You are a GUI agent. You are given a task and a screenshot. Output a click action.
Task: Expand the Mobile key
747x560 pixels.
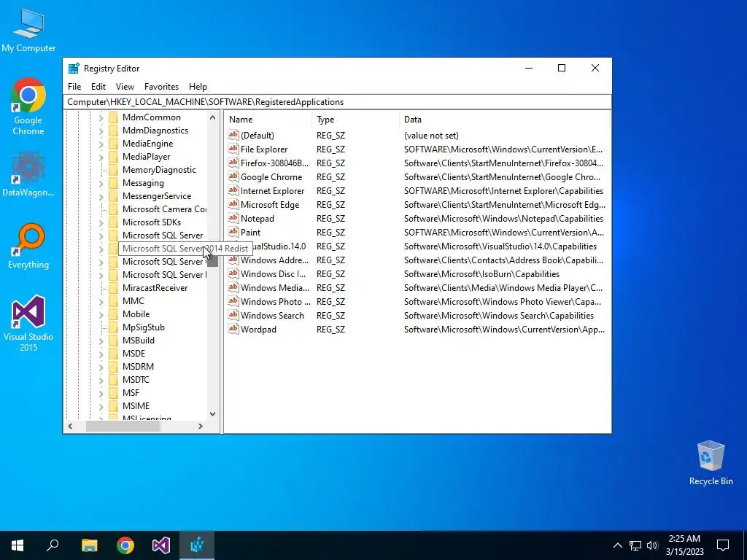[x=101, y=314]
